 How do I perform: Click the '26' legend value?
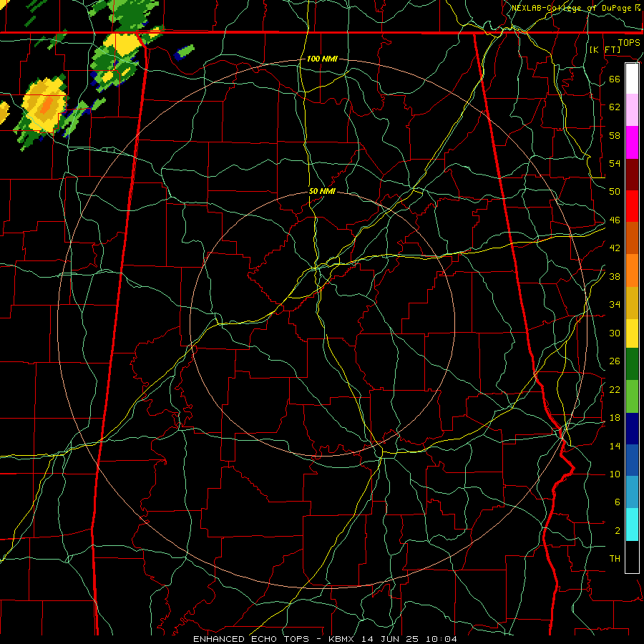point(615,361)
